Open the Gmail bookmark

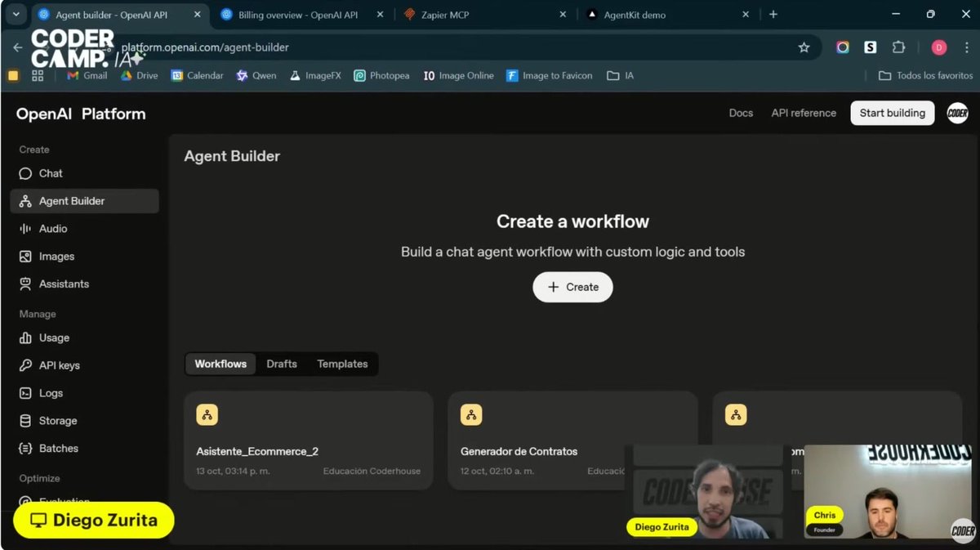87,75
